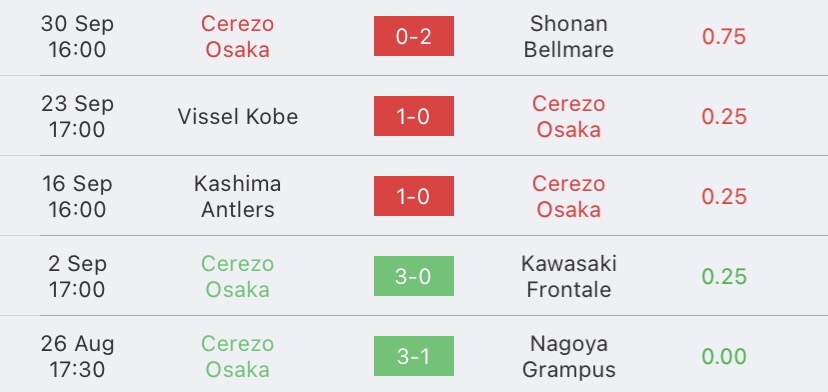Open the green 3-0 score badge

click(x=413, y=276)
